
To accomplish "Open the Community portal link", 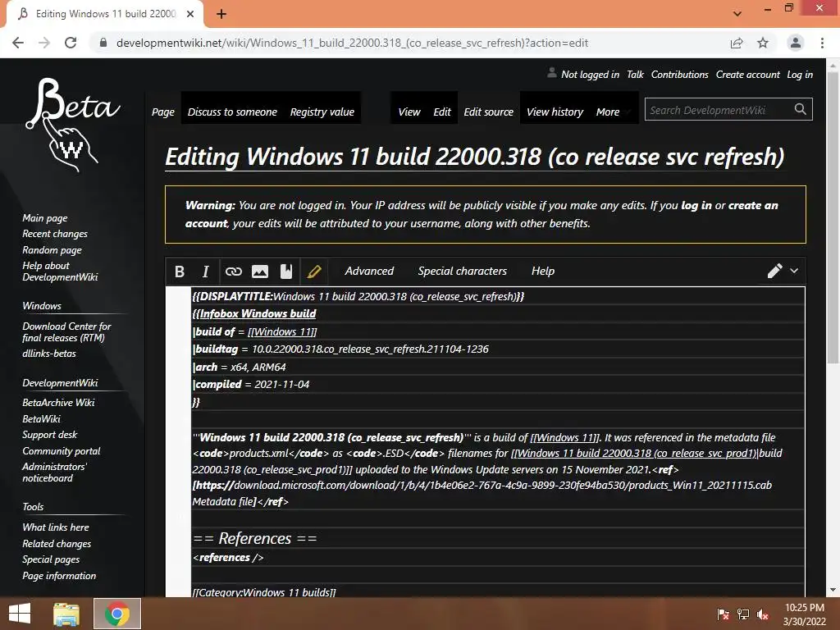I will coord(61,451).
